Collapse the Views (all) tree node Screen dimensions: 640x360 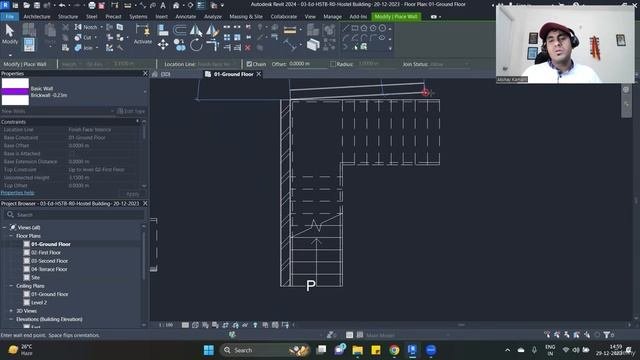4,227
